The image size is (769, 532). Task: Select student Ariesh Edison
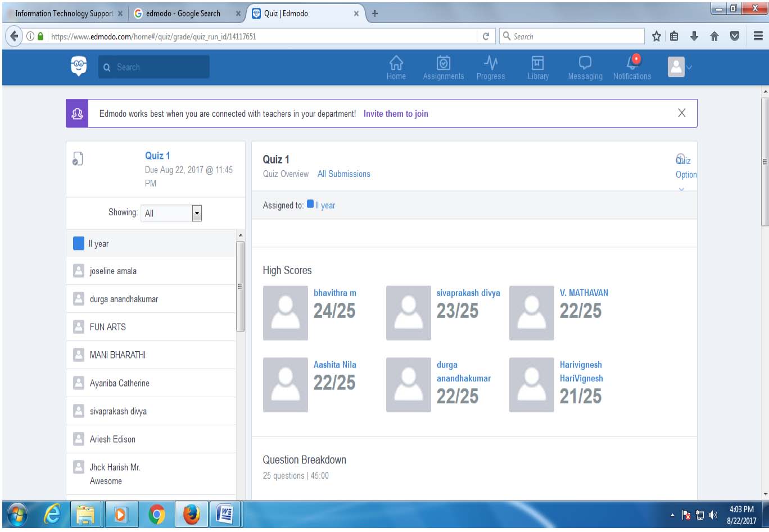click(151, 439)
